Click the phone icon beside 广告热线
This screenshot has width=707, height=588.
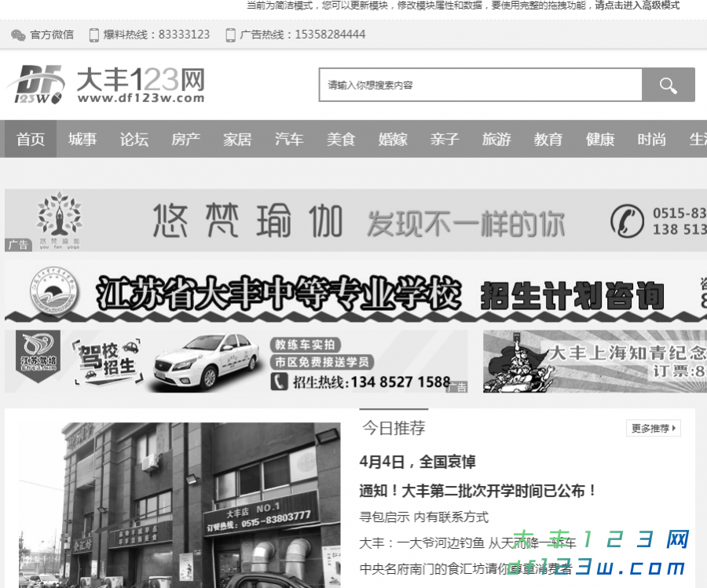tap(229, 35)
